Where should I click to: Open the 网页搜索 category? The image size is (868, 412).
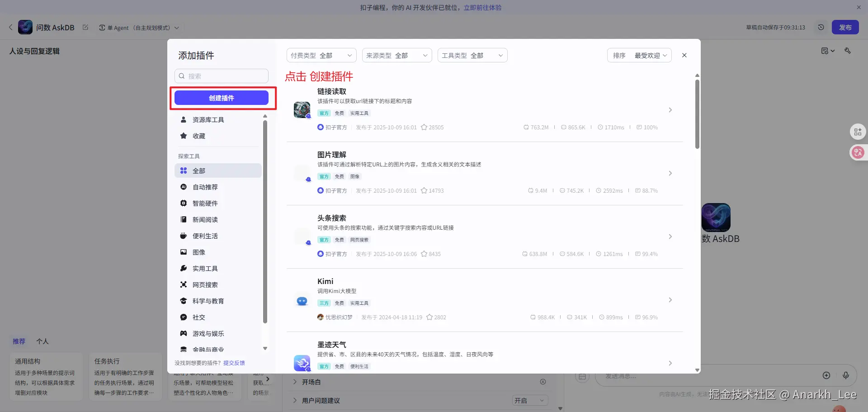(218, 284)
